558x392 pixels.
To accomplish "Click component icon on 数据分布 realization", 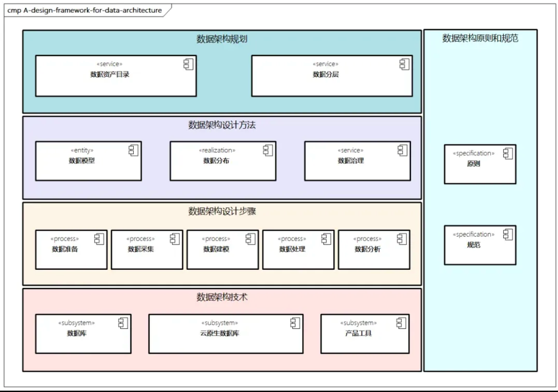I will [x=268, y=150].
